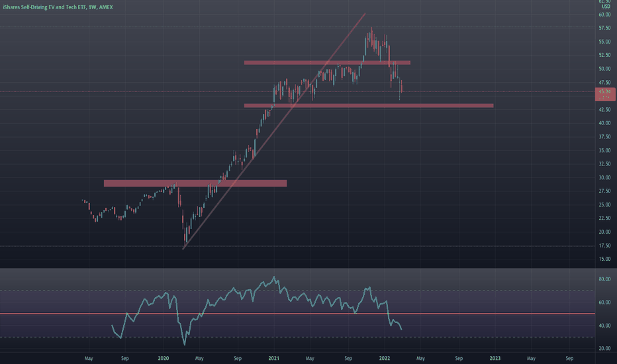The image size is (617, 364).
Task: Click the 80.00 label on the RSI axis
Action: tap(604, 279)
